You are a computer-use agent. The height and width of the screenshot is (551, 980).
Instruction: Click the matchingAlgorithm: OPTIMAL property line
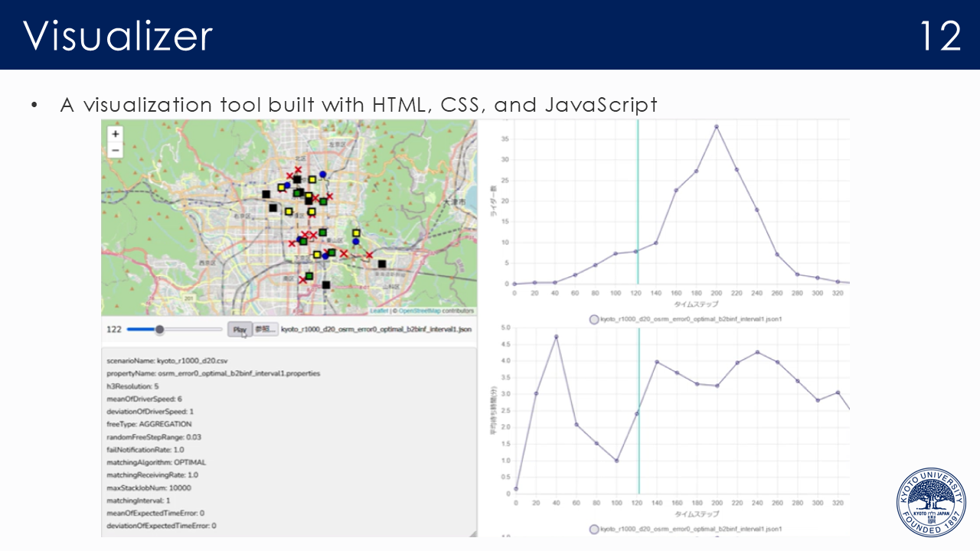tap(156, 462)
